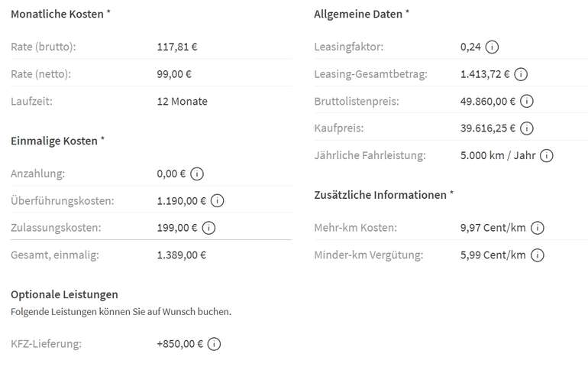Show Minder-km Vergütung info icon
The width and height of the screenshot is (588, 367).
(538, 255)
